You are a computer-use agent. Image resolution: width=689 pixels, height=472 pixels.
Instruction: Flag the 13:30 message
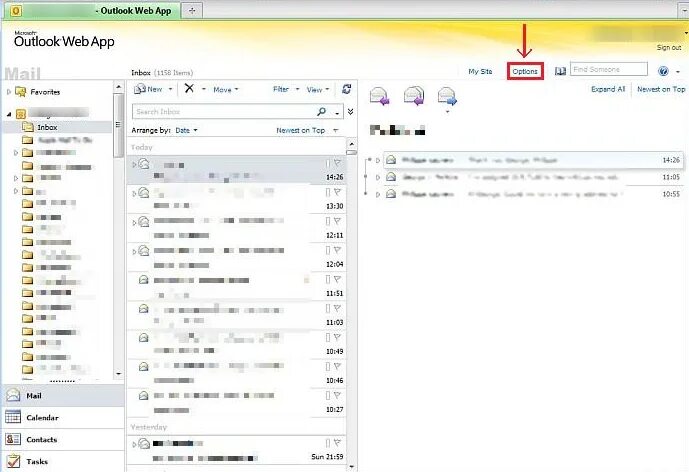[337, 192]
